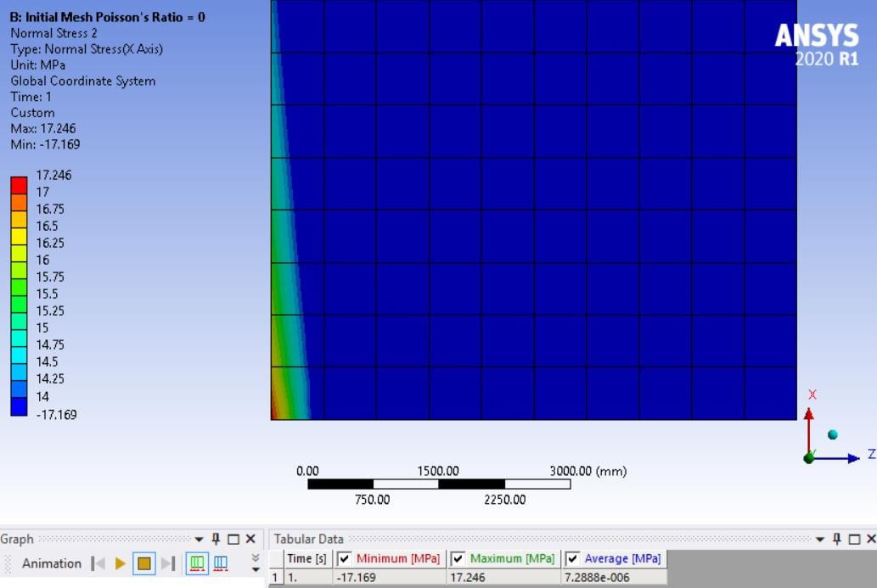The image size is (877, 588).
Task: Select table cell with value -17.169
Action: [391, 577]
